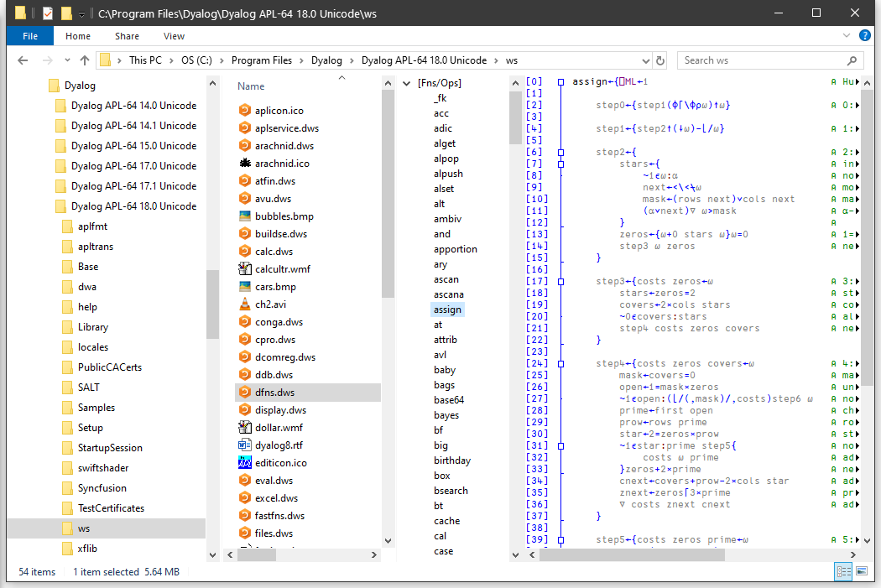Collapse the step2 code fold at line 6
This screenshot has width=881, height=588.
pos(560,153)
